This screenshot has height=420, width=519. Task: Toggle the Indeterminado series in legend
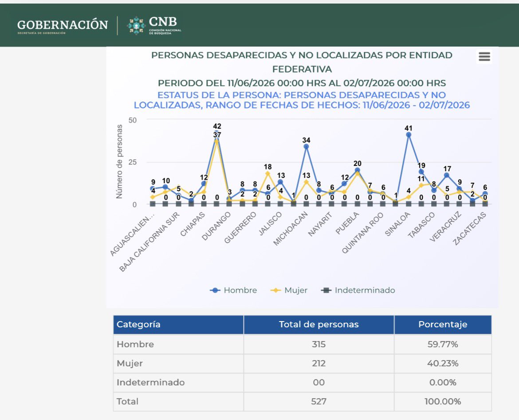coord(358,290)
